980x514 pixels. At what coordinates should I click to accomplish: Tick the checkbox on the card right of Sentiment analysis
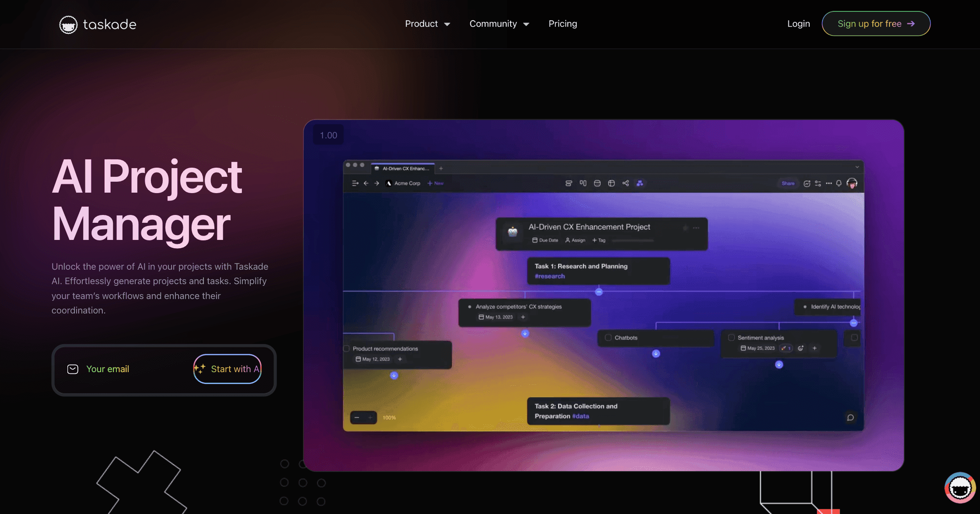854,338
